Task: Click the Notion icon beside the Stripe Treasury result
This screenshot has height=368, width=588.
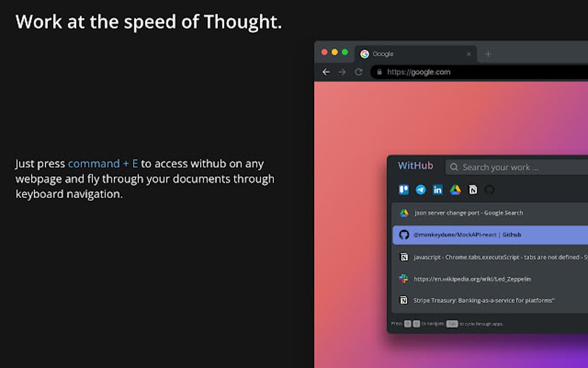Action: [x=403, y=300]
